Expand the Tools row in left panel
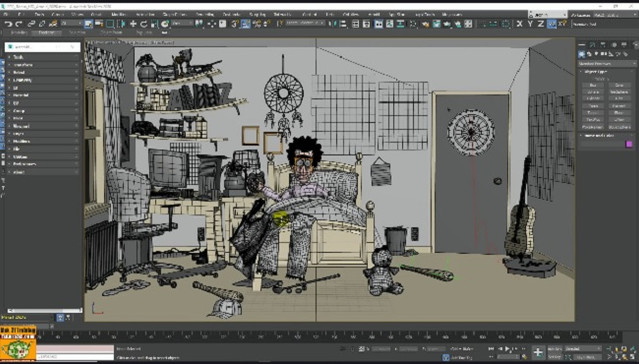This screenshot has height=364, width=639. 42,57
